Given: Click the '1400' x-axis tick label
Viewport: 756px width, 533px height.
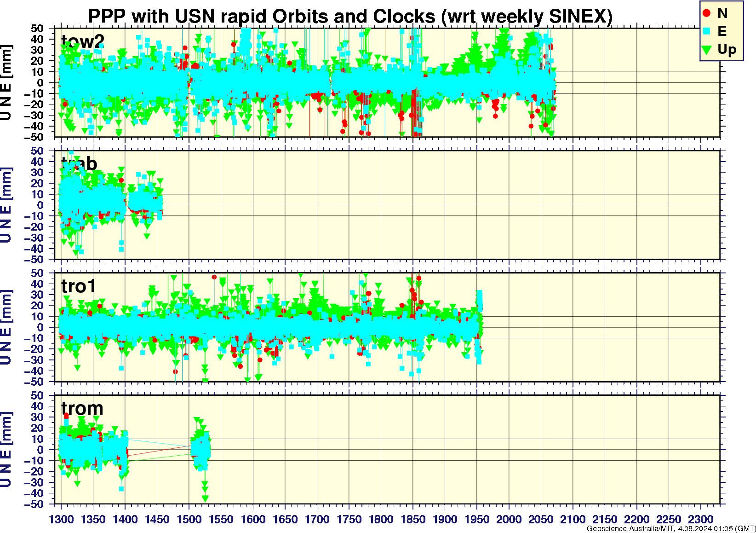Looking at the screenshot, I should click(x=125, y=519).
